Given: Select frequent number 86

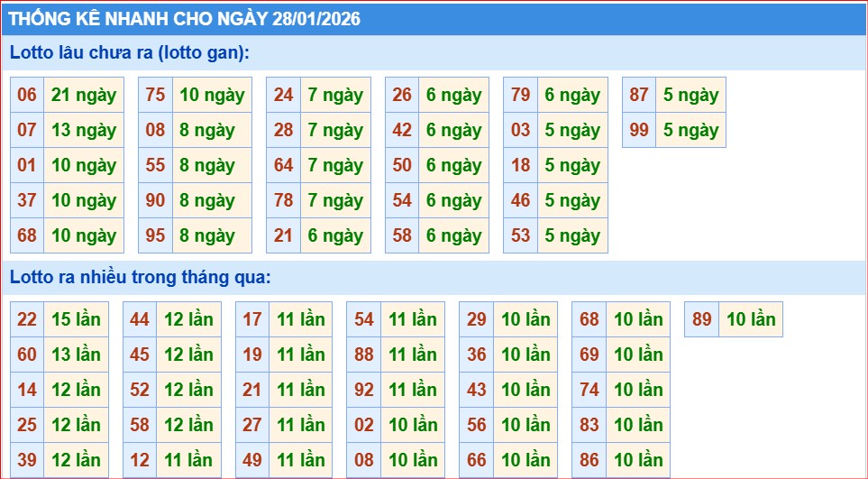Looking at the screenshot, I should click(x=589, y=460).
